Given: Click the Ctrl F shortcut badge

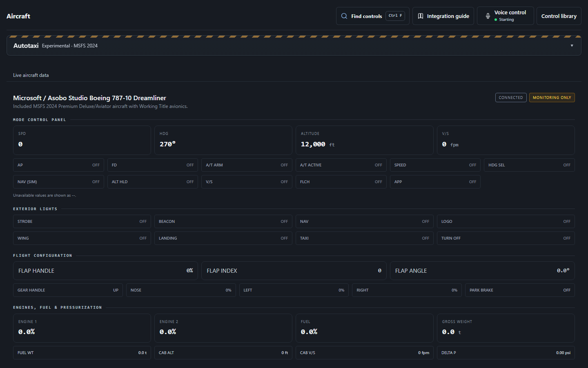Looking at the screenshot, I should 395,16.
